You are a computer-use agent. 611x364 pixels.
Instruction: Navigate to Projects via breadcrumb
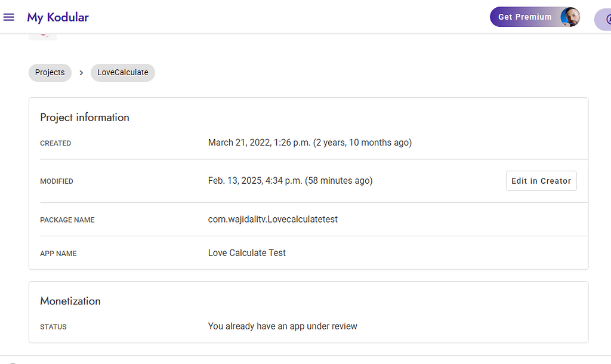tap(50, 72)
